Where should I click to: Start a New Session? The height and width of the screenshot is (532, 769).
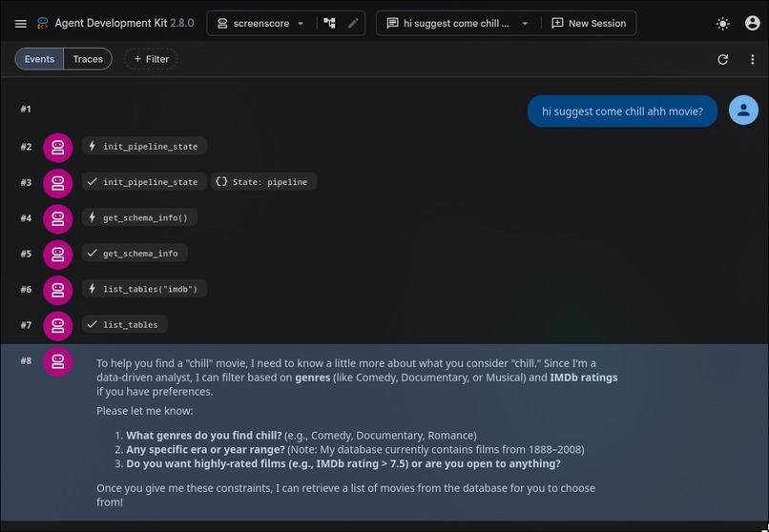point(589,24)
